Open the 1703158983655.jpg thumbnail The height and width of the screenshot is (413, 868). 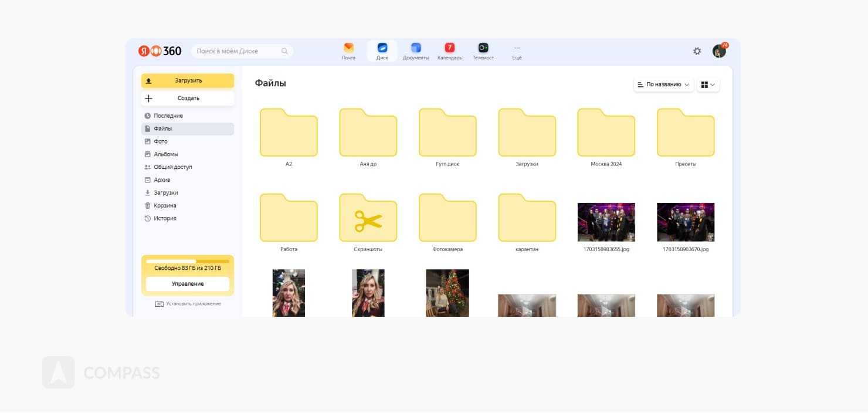click(x=606, y=222)
